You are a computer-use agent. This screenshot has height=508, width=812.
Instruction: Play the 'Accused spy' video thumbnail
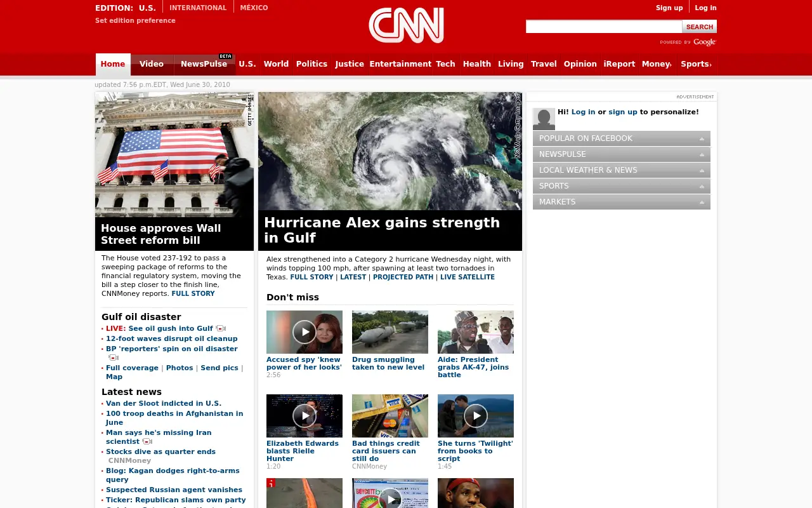pos(304,332)
